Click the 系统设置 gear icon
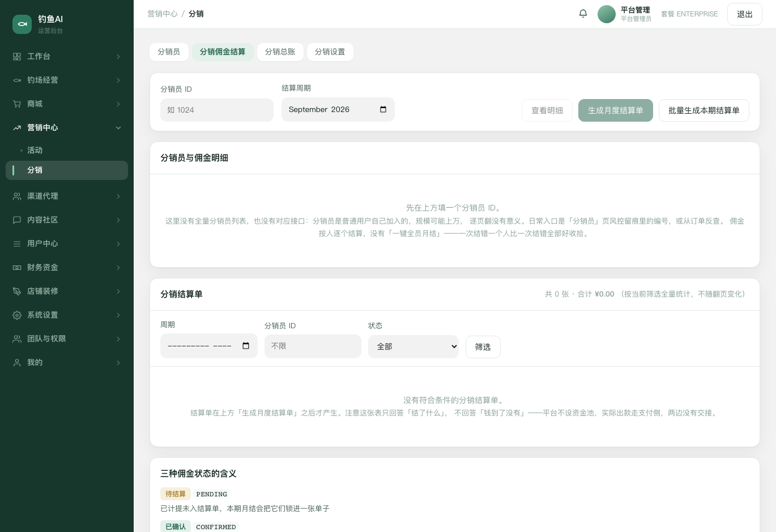Screen dimensions: 776x532 click(17, 315)
